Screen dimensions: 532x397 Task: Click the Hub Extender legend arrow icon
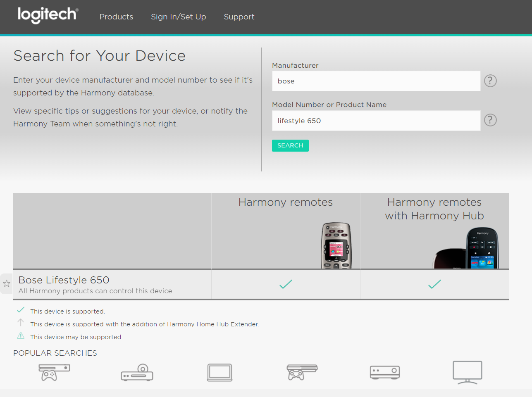[21, 322]
